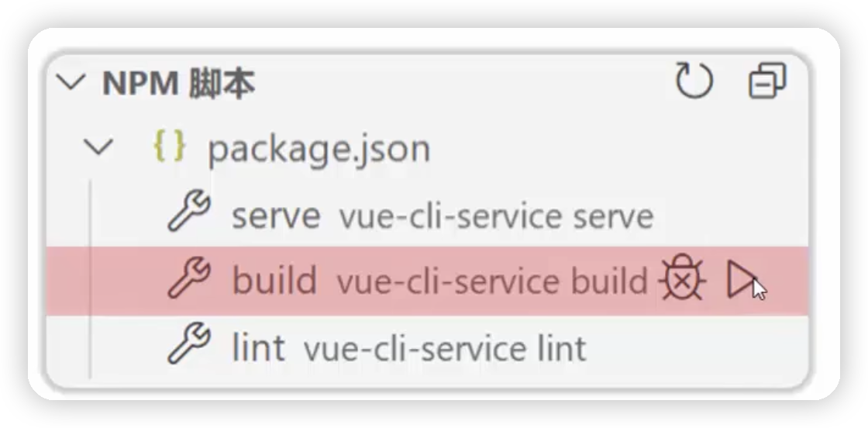Image resolution: width=868 pixels, height=428 pixels.
Task: Click the wrench icon beside lint
Action: click(x=189, y=343)
